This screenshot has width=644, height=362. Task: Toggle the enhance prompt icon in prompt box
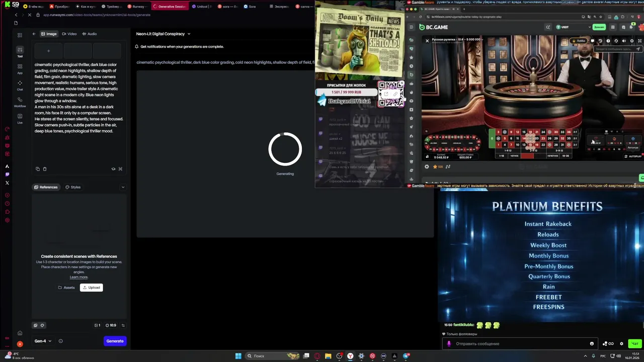coord(113,169)
